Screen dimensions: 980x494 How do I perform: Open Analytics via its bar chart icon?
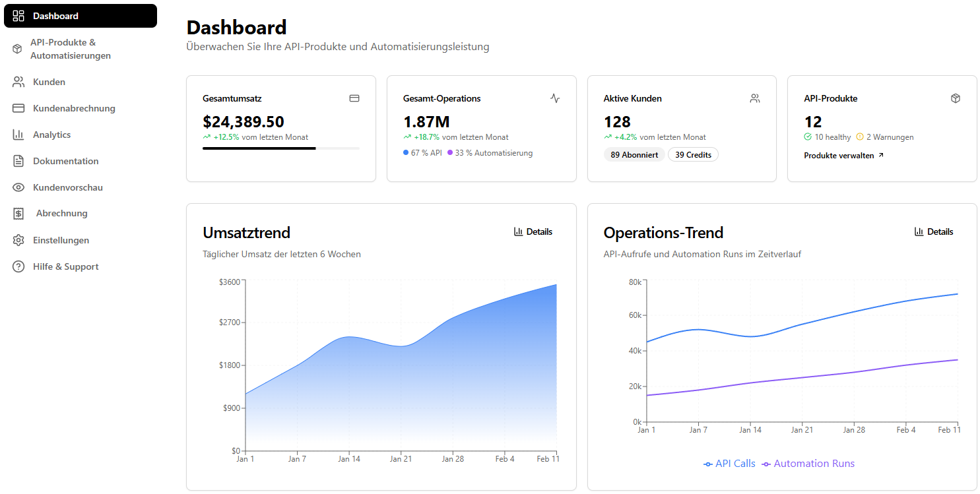click(x=18, y=134)
